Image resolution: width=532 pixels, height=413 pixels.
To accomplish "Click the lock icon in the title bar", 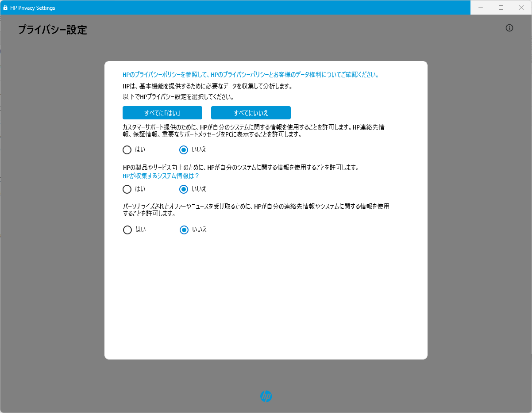I will tap(5, 8).
